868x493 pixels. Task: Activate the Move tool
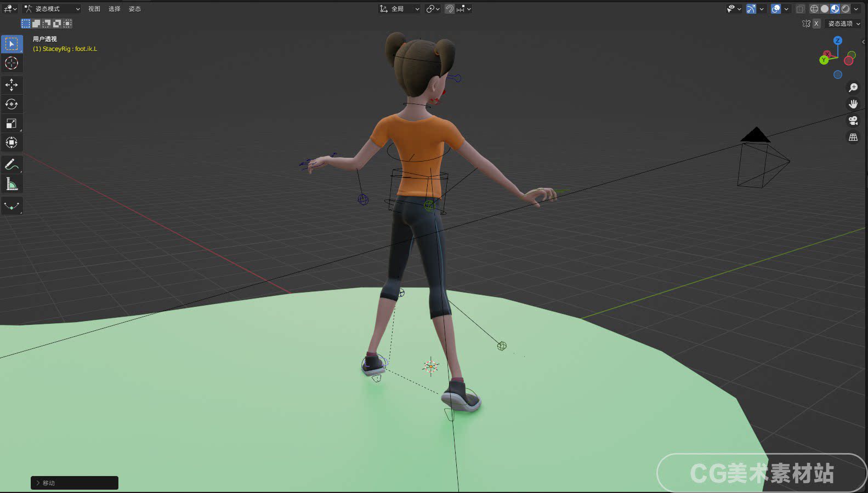coord(12,85)
